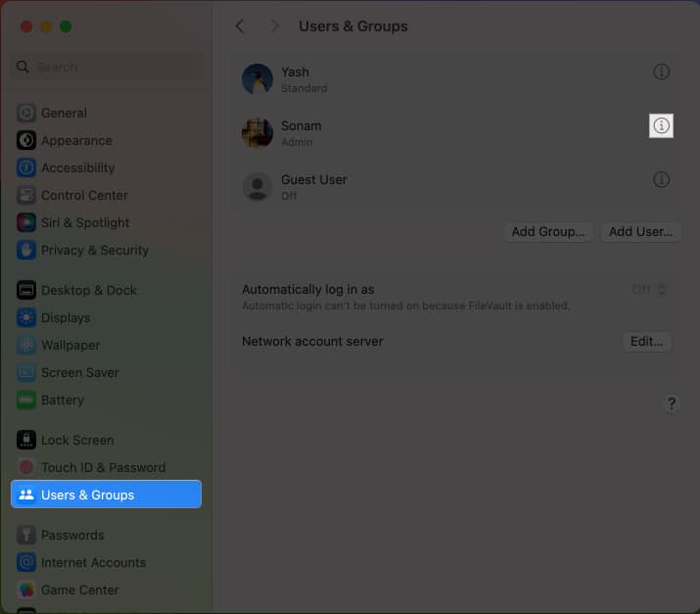This screenshot has height=614, width=700.
Task: Open Automatically log in as dropdown
Action: point(649,290)
